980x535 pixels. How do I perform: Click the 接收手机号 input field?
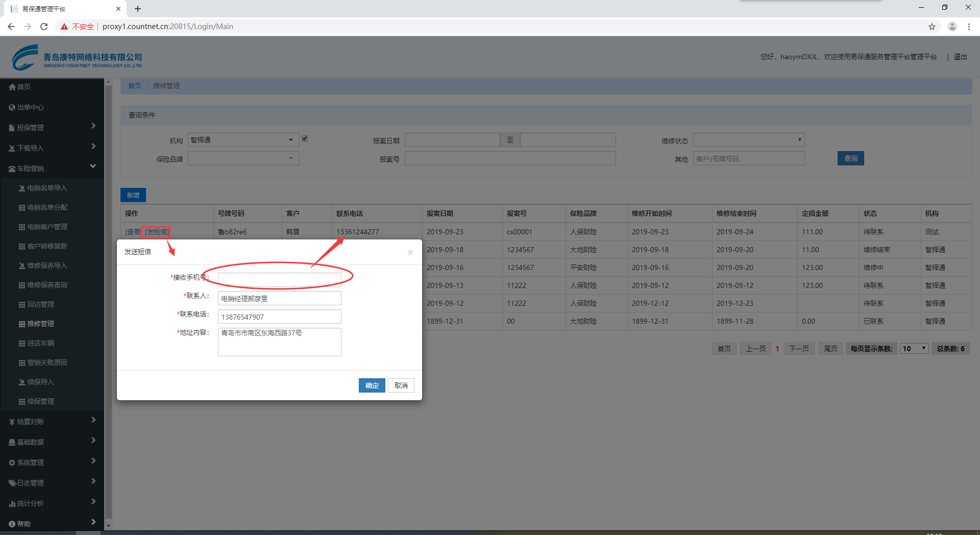[x=279, y=279]
